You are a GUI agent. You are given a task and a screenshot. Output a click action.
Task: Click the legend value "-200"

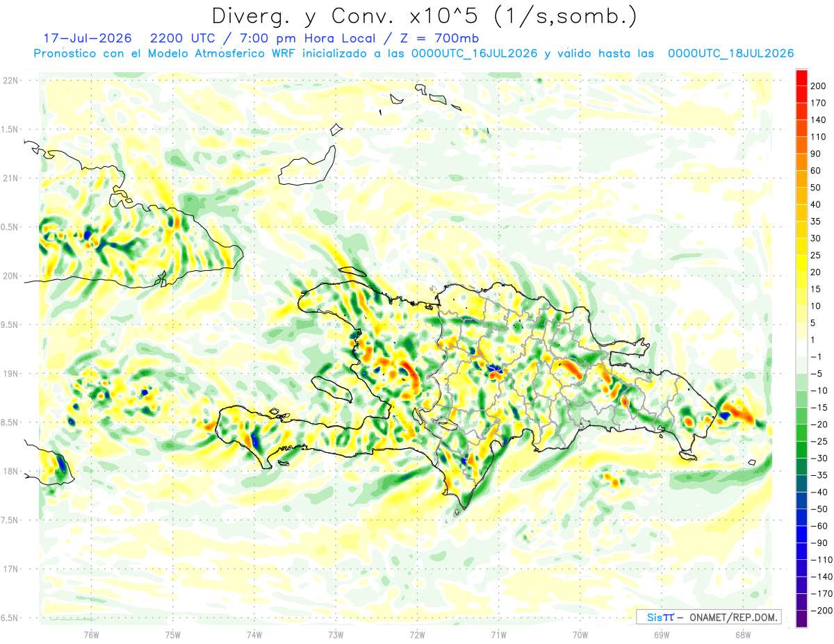point(821,611)
